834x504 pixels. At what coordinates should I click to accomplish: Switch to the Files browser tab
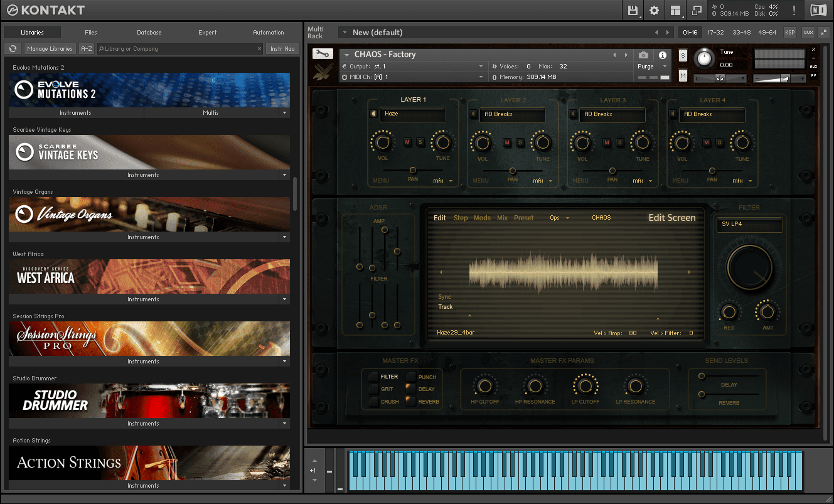[x=91, y=32]
